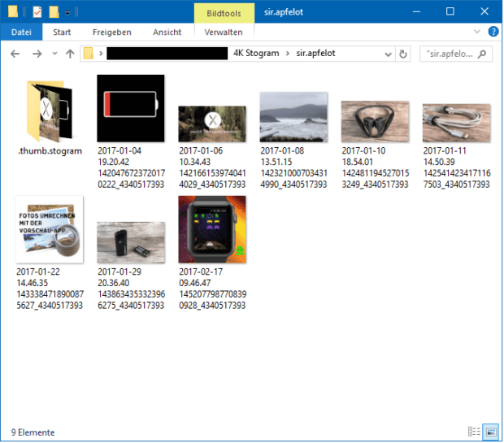Screen dimensions: 504x443
Task: Expand the address bar history dropdown
Action: (386, 54)
